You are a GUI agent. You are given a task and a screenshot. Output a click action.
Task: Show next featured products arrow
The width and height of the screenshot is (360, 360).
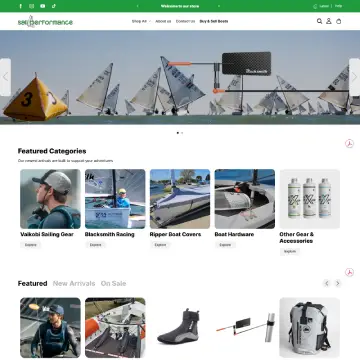[338, 283]
